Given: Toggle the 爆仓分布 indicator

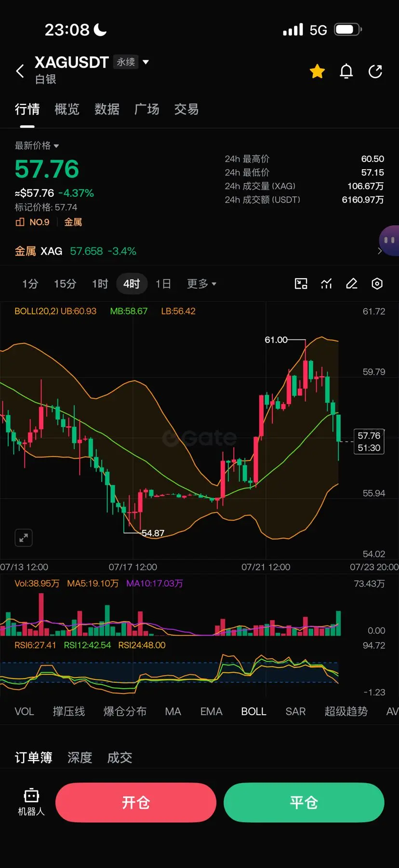Looking at the screenshot, I should point(125,711).
